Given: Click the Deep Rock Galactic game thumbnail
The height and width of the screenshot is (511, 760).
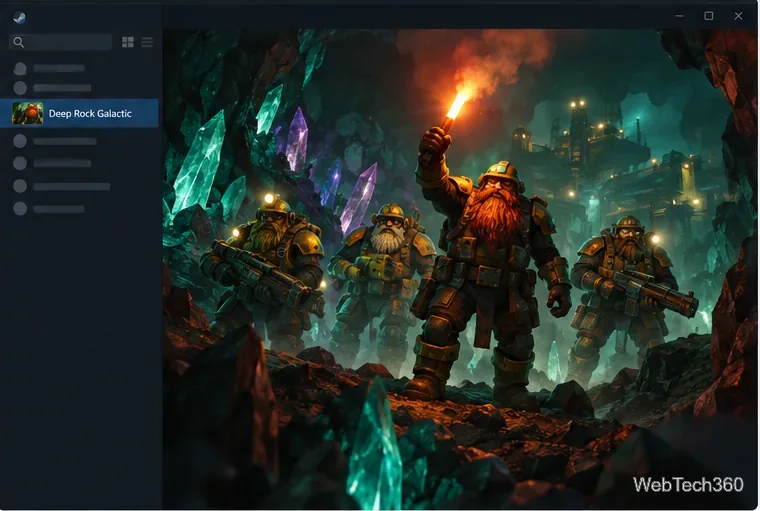Looking at the screenshot, I should (x=28, y=113).
